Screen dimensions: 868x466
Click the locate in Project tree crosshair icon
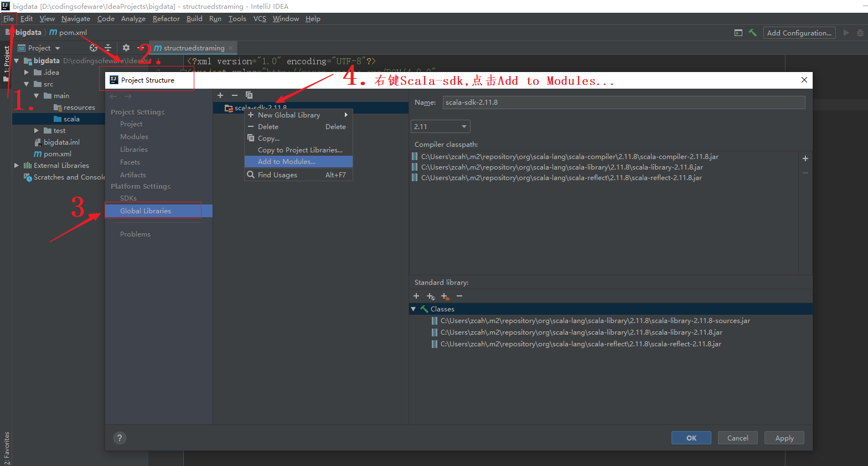94,48
